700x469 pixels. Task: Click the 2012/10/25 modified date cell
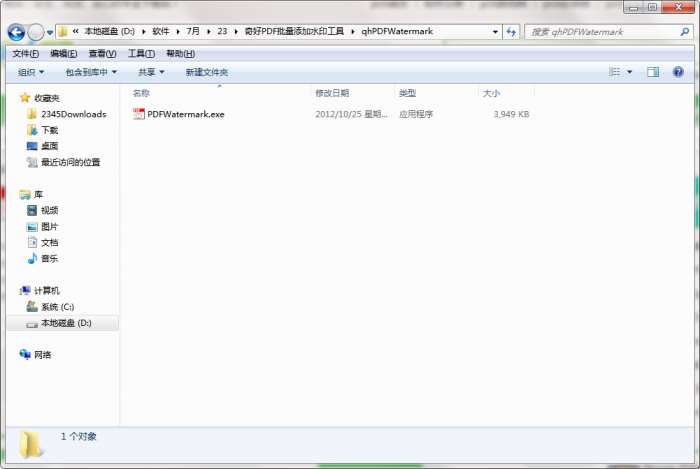(351, 114)
